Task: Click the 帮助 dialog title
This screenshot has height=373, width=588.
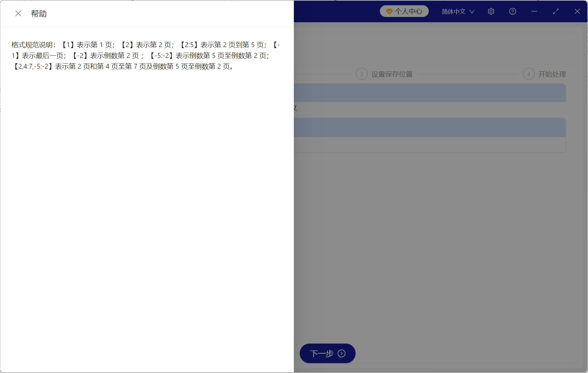Action: click(x=39, y=13)
